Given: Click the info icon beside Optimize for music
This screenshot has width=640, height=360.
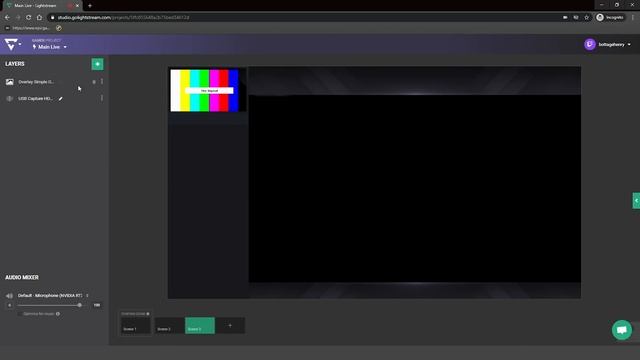Looking at the screenshot, I should (58, 314).
